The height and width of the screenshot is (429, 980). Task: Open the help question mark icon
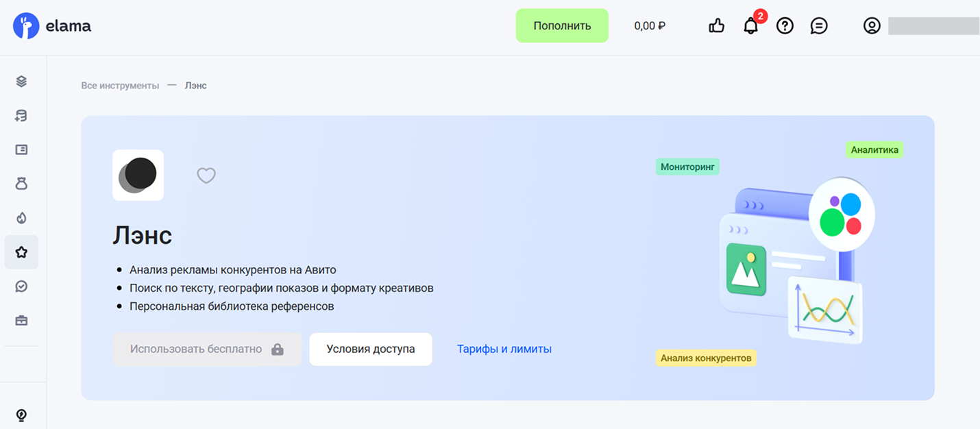[785, 26]
